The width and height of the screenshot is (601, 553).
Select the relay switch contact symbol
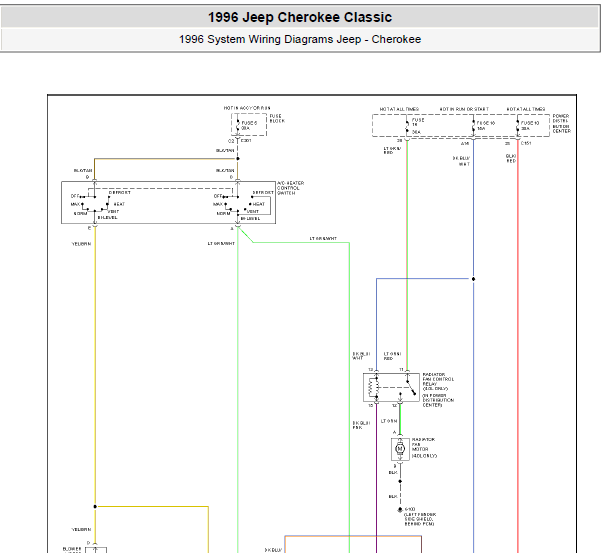(411, 387)
